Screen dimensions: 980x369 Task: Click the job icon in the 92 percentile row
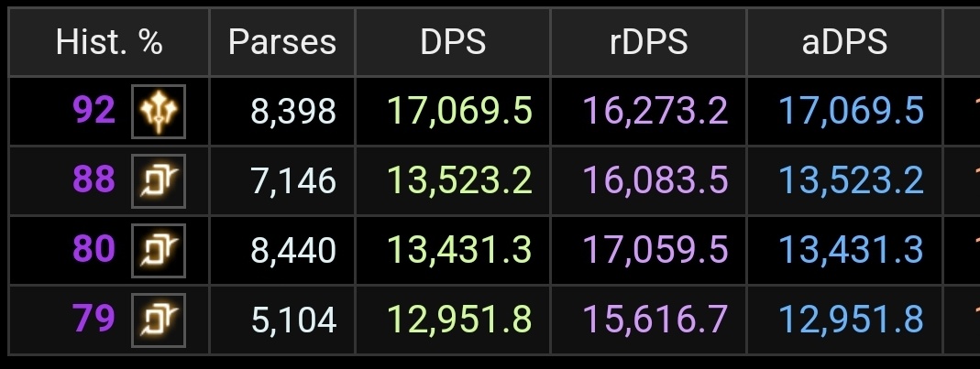tap(159, 112)
